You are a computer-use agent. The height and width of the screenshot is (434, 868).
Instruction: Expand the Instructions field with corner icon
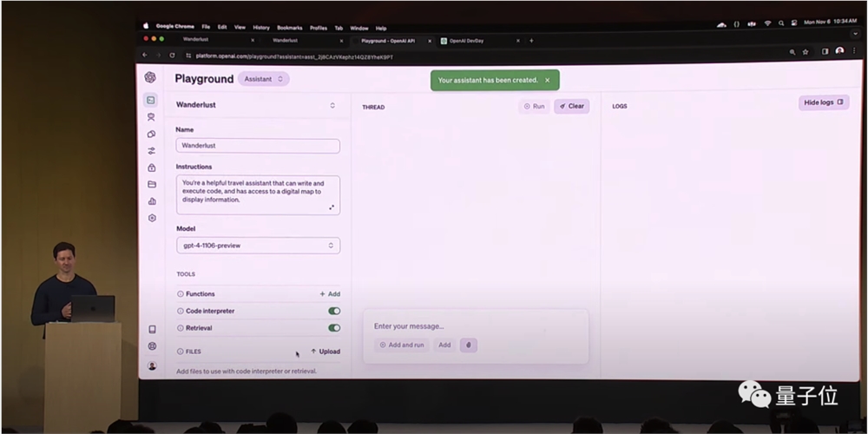(332, 207)
